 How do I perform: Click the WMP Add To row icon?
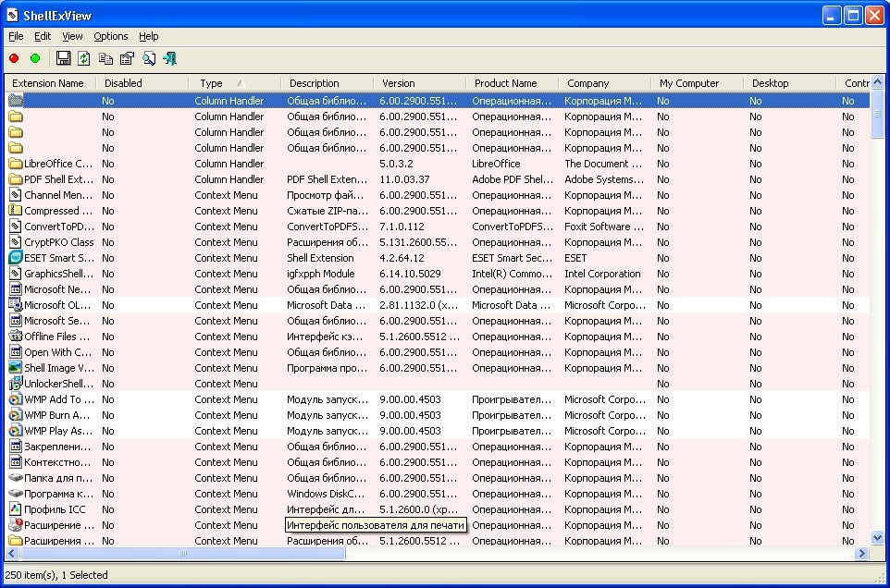(x=16, y=399)
